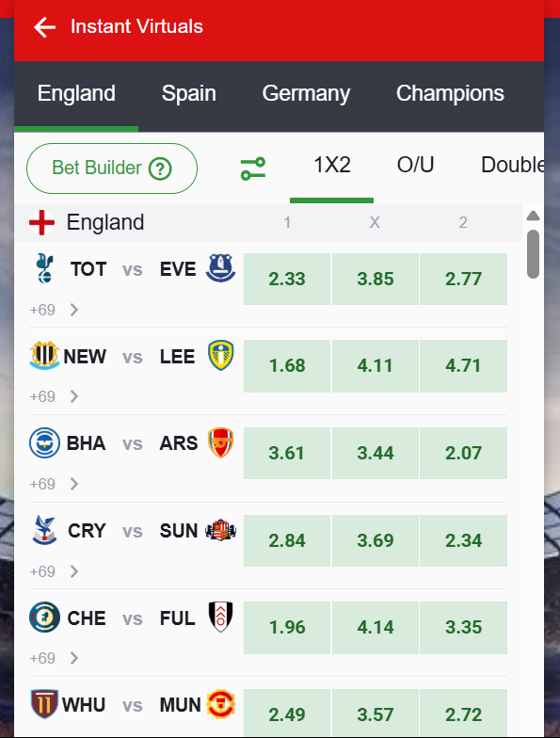Expand +69 markets for TOT vs EVE
This screenshot has width=560, height=738.
[x=54, y=311]
